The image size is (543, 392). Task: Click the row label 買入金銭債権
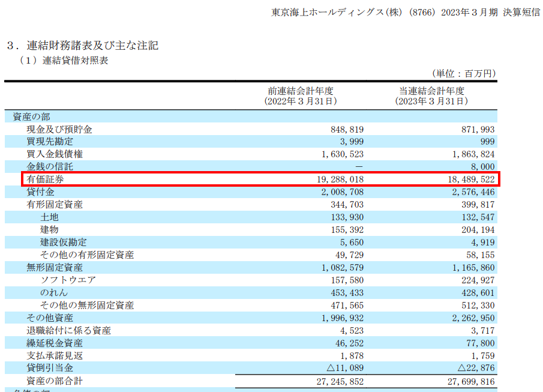[55, 154]
